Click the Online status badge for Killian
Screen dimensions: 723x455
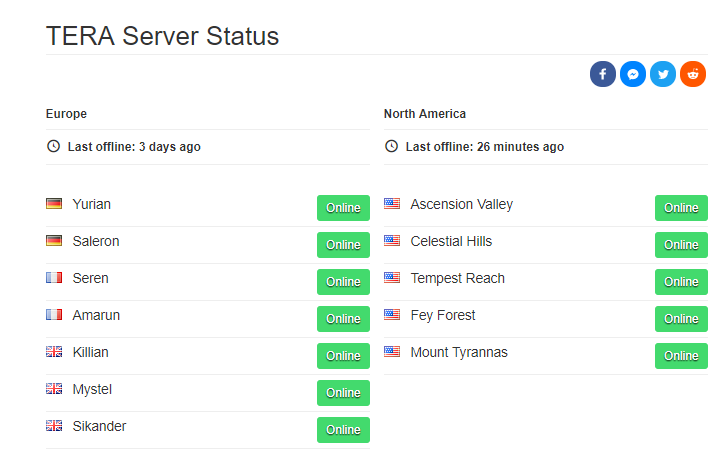343,356
